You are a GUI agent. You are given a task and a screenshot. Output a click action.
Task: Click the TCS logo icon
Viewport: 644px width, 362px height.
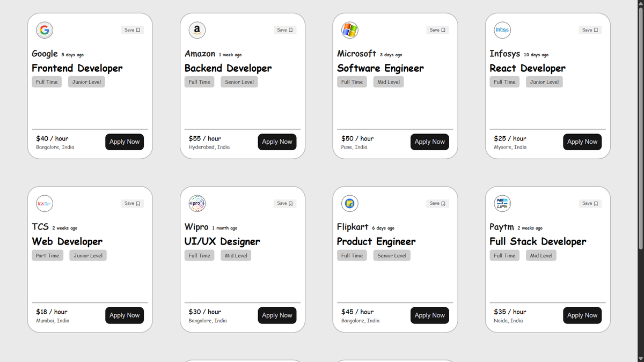(45, 203)
